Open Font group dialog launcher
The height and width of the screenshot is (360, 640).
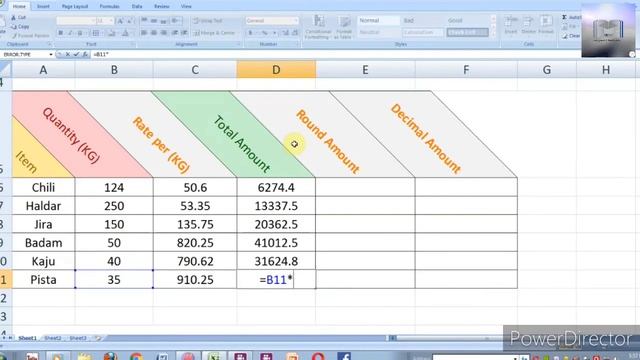pyautogui.click(x=133, y=44)
